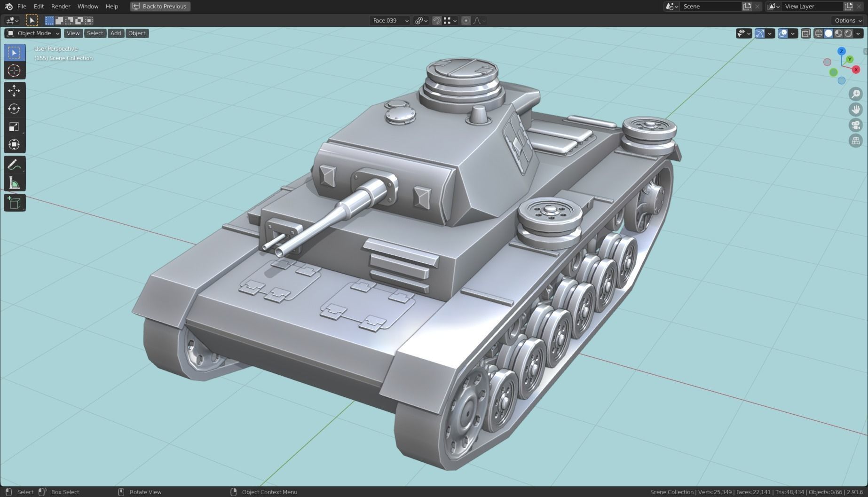Browse scenes with the scene icon dropdown
This screenshot has width=868, height=497.
pos(671,6)
